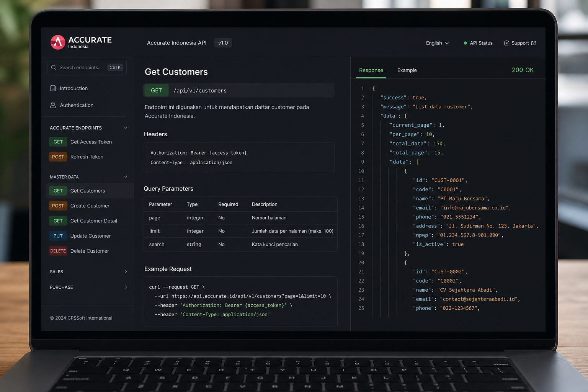This screenshot has width=588, height=392.
Task: Click the "id": "CUST-0001" response line
Action: point(440,180)
